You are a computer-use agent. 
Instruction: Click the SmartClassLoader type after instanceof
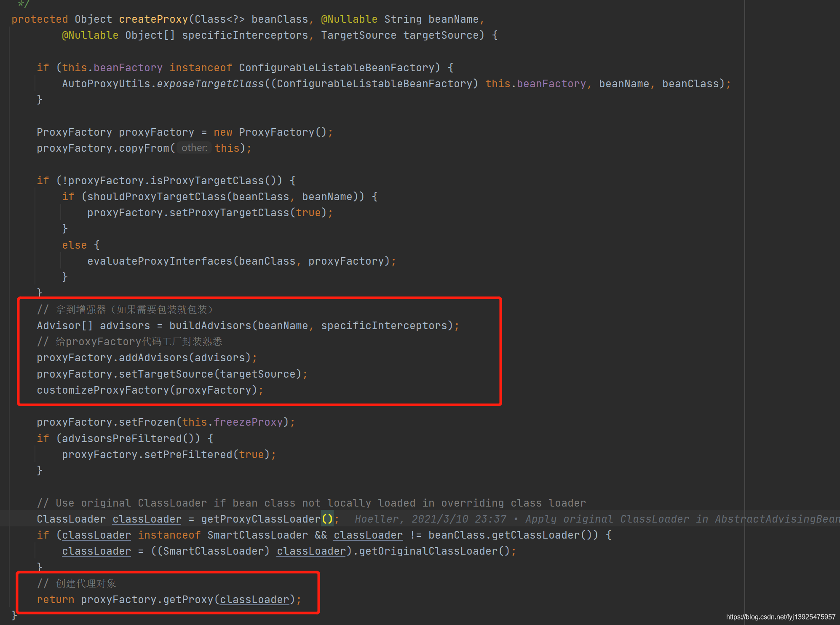coord(257,535)
